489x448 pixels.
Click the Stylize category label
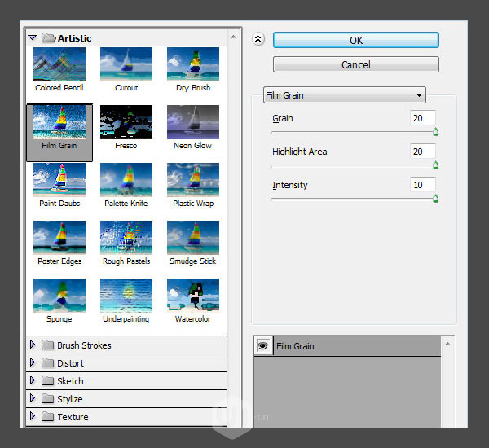click(x=70, y=399)
